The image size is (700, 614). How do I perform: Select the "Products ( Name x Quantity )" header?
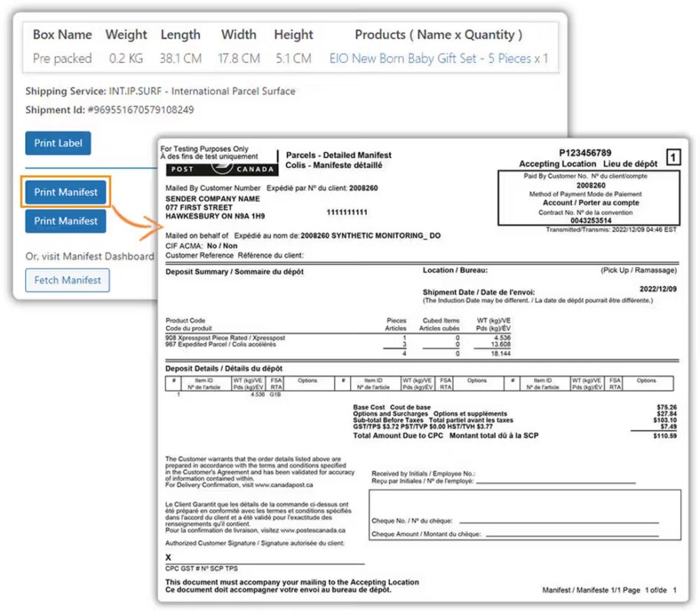click(x=438, y=35)
